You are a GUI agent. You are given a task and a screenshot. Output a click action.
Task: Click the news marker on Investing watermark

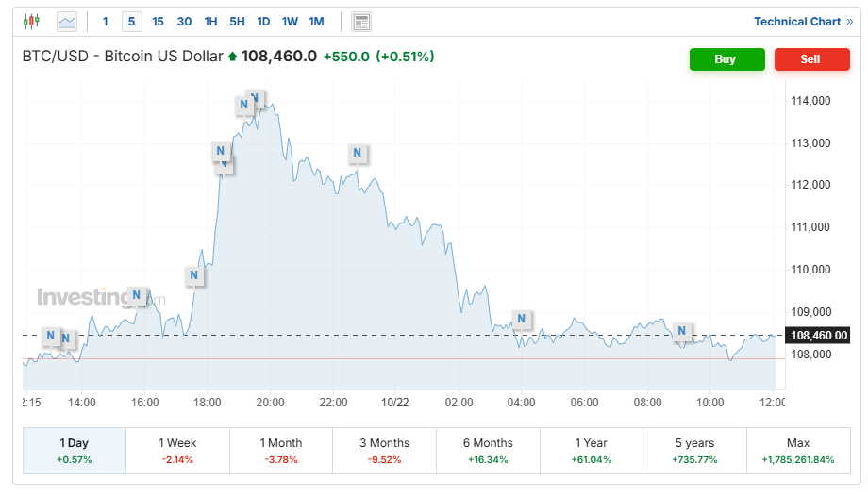coord(137,296)
